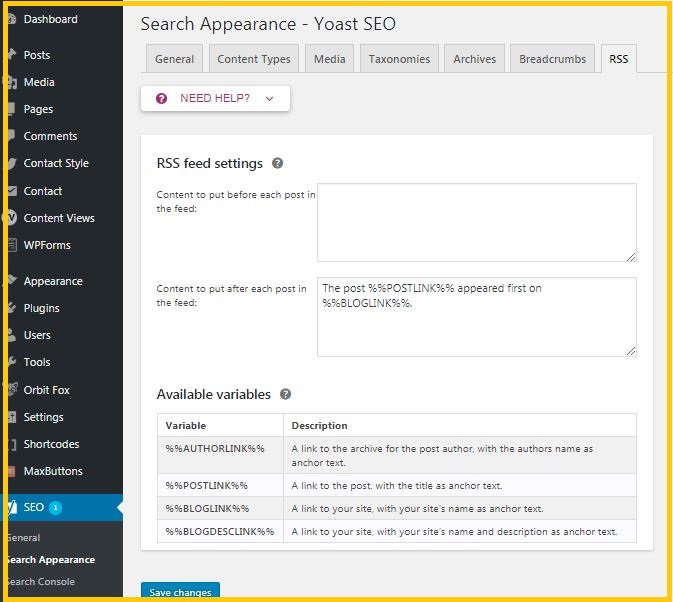Switch to the Content Types tab
Viewport: 673px width, 602px height.
click(x=254, y=59)
